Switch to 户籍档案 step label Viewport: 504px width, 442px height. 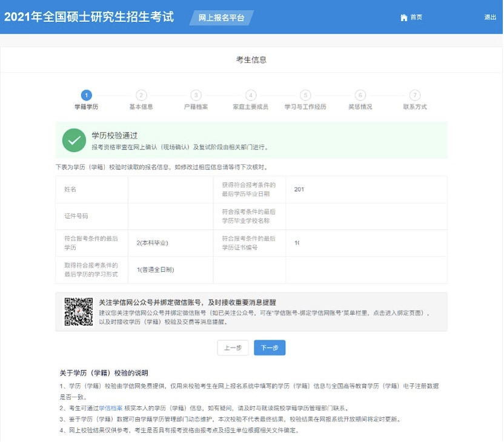(x=196, y=107)
